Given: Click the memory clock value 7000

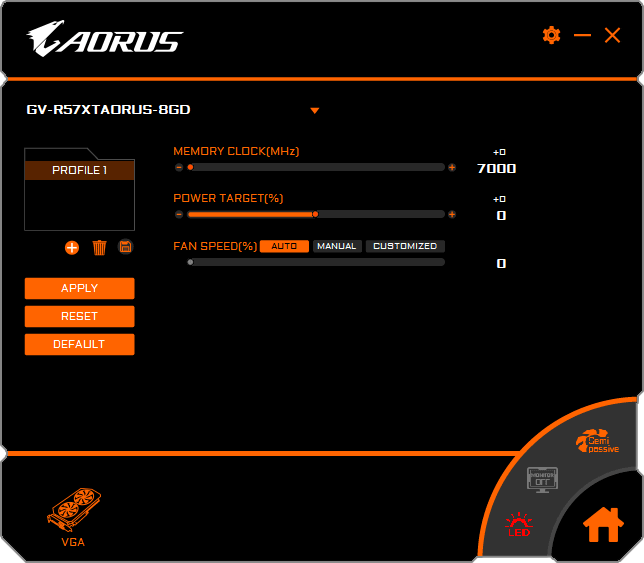Looking at the screenshot, I should [x=497, y=168].
